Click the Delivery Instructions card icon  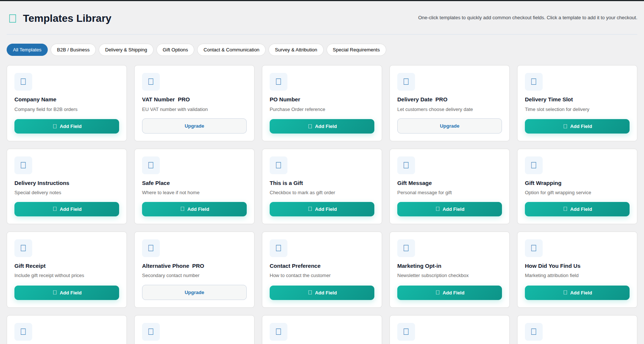tap(23, 165)
